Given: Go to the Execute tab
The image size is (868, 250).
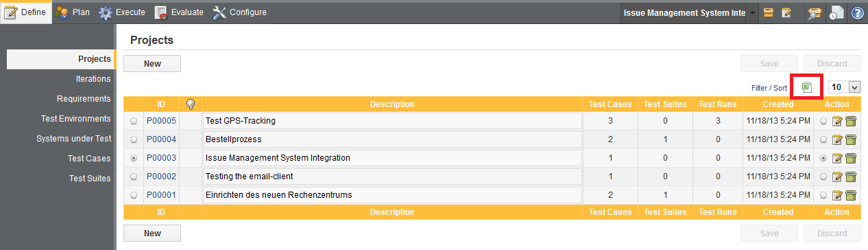Looking at the screenshot, I should 122,12.
